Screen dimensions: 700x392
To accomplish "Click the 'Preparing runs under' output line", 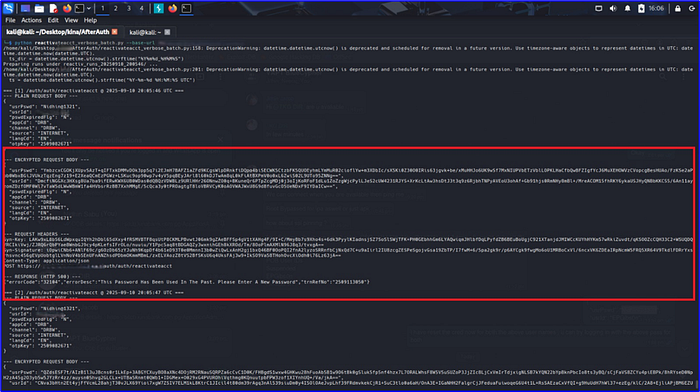I will 80,64.
